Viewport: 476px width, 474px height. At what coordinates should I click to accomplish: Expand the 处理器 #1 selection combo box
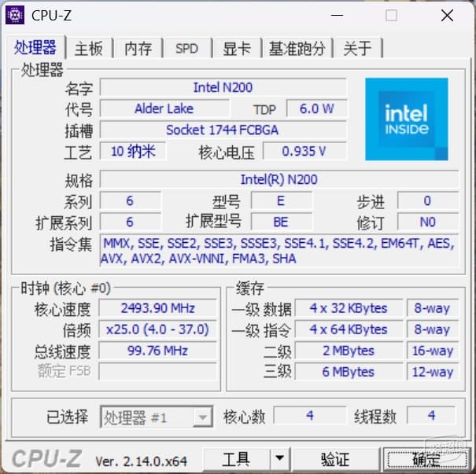click(x=157, y=417)
